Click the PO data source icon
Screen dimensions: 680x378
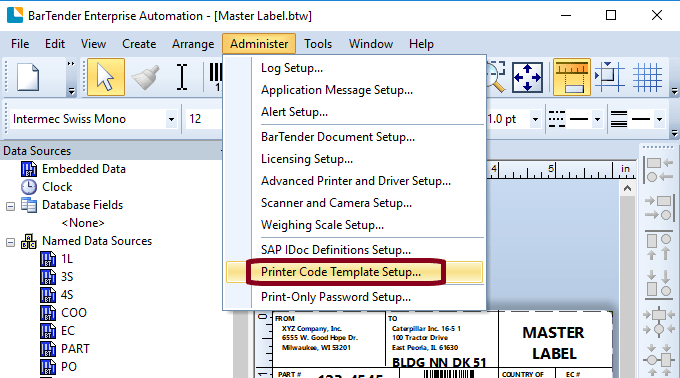tap(48, 367)
